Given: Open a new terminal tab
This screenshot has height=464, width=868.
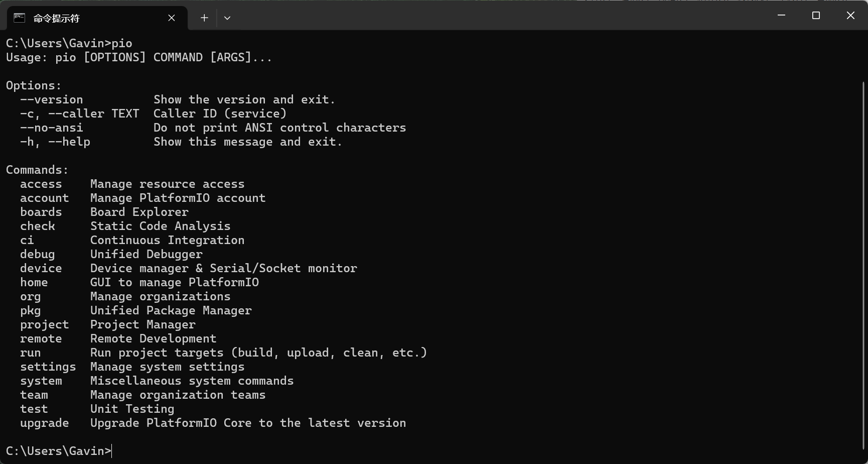Looking at the screenshot, I should click(x=204, y=18).
